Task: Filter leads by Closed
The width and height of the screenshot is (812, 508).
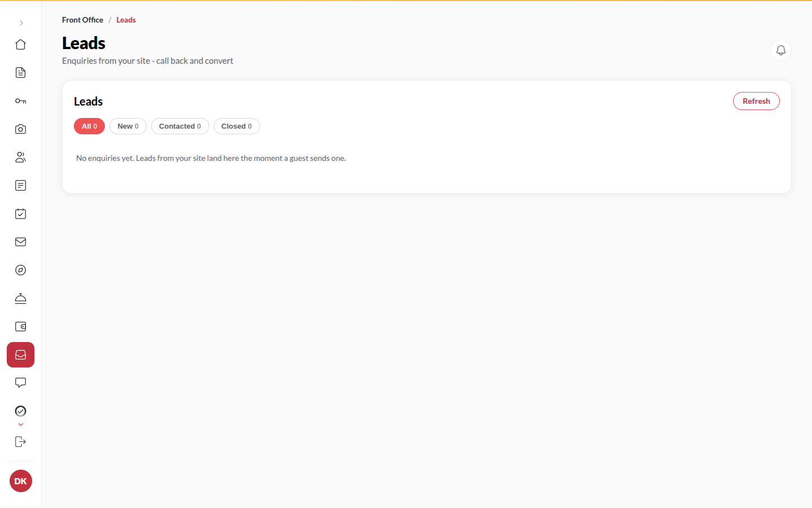Action: [237, 126]
